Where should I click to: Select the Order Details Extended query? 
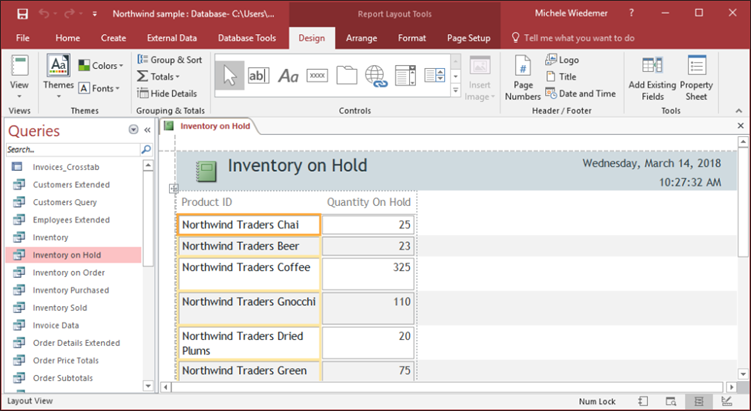pyautogui.click(x=75, y=343)
